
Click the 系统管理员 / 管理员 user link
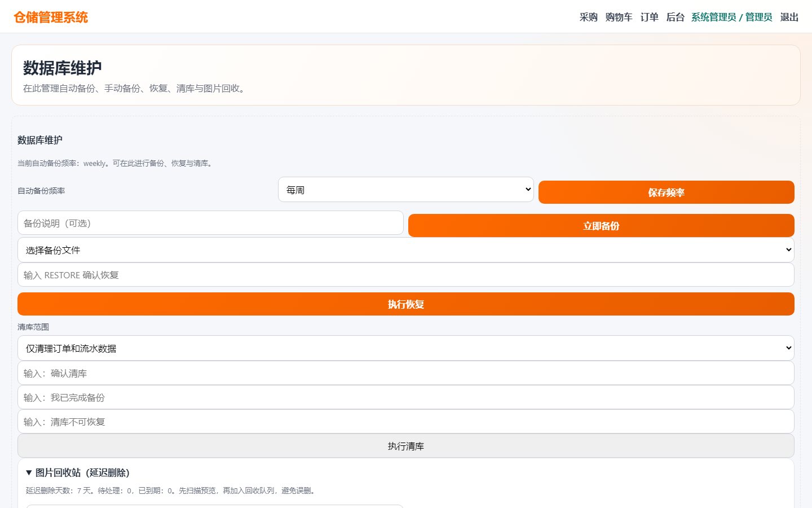pos(731,17)
